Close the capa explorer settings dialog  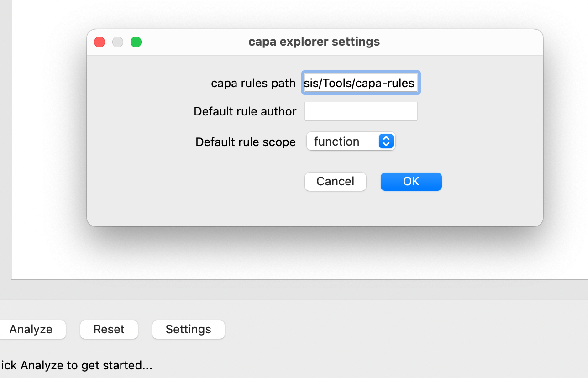point(100,42)
